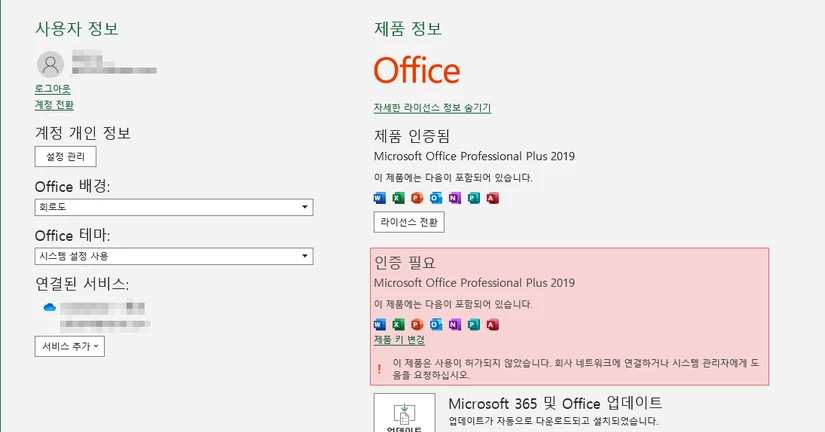The width and height of the screenshot is (825, 432).
Task: Click Outlook icon in 인증 필요 section
Action: click(x=436, y=324)
